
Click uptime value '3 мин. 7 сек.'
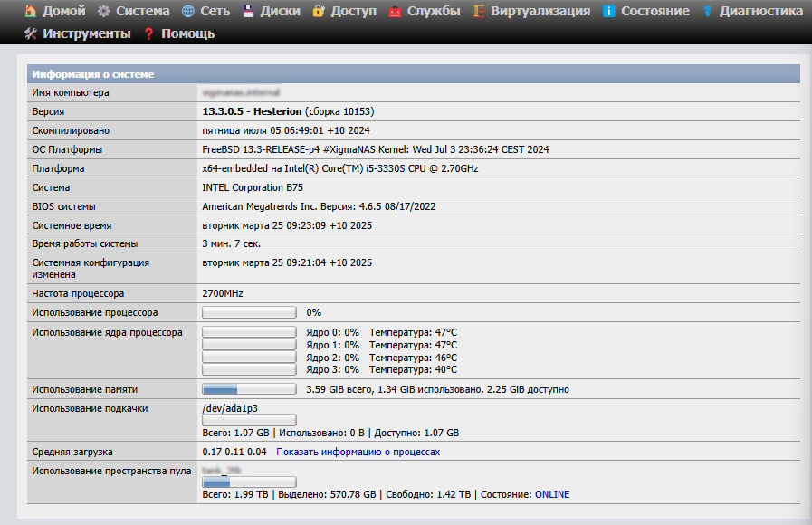[232, 243]
